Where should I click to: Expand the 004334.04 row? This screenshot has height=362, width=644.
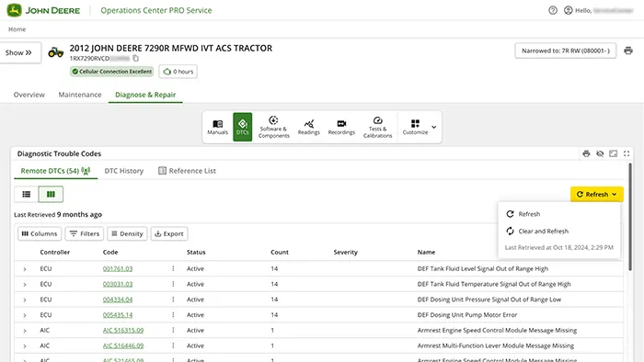tap(25, 300)
